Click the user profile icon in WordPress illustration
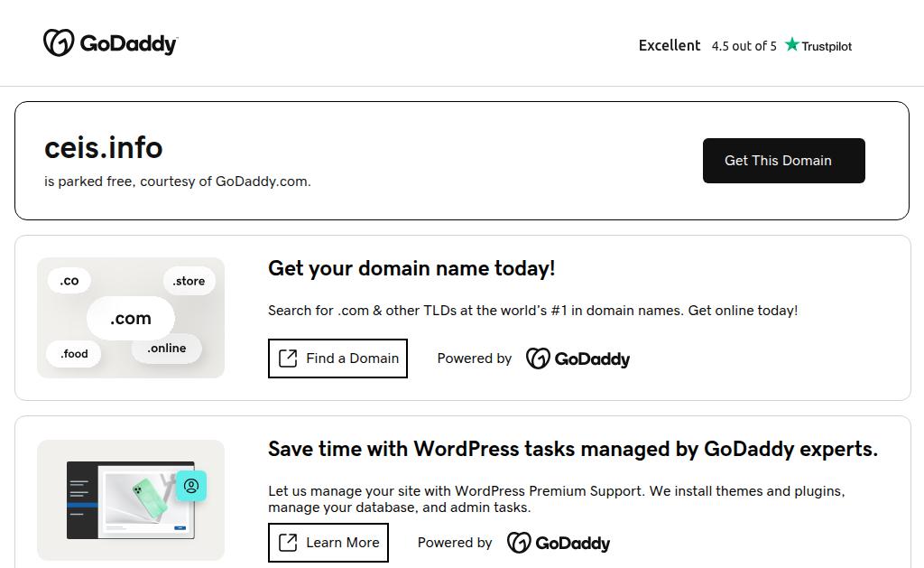This screenshot has width=924, height=568. [191, 486]
